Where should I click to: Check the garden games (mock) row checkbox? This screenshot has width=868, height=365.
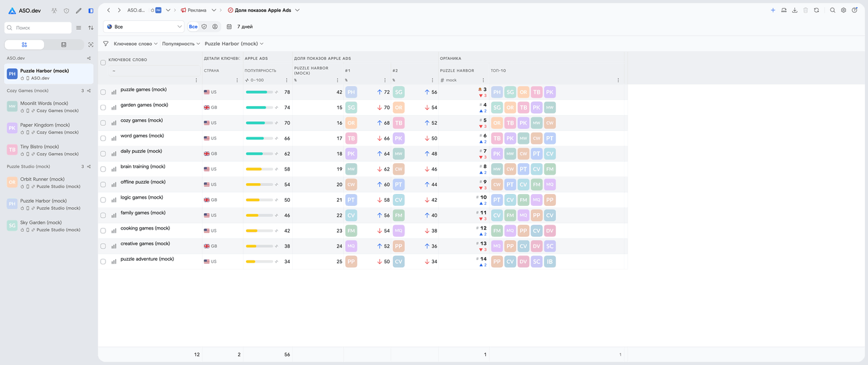(x=103, y=107)
